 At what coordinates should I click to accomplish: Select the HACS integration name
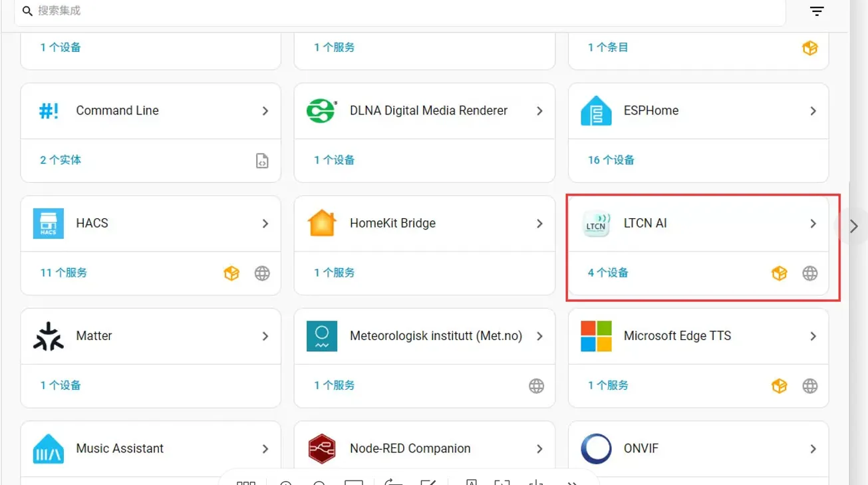[x=92, y=223]
